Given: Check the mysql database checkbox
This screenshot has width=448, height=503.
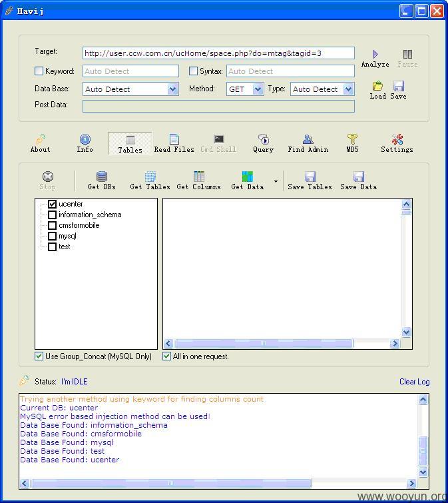Looking at the screenshot, I should pos(52,236).
